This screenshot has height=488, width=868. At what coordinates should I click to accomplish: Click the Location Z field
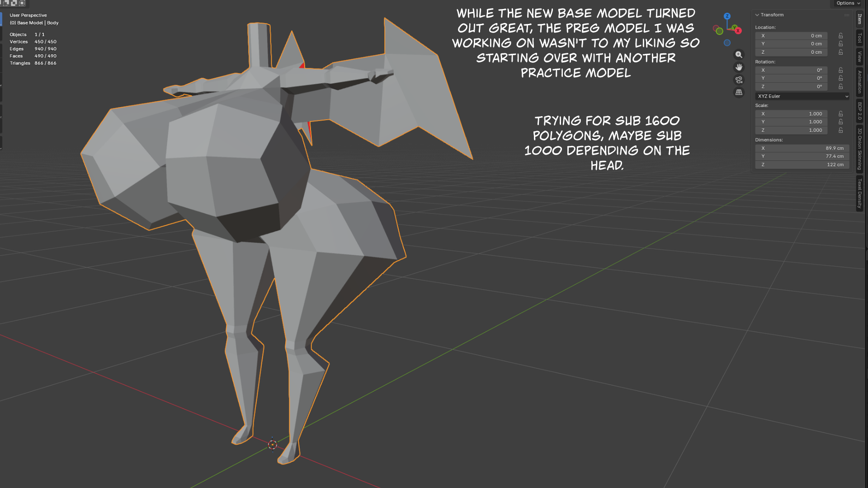pyautogui.click(x=791, y=52)
